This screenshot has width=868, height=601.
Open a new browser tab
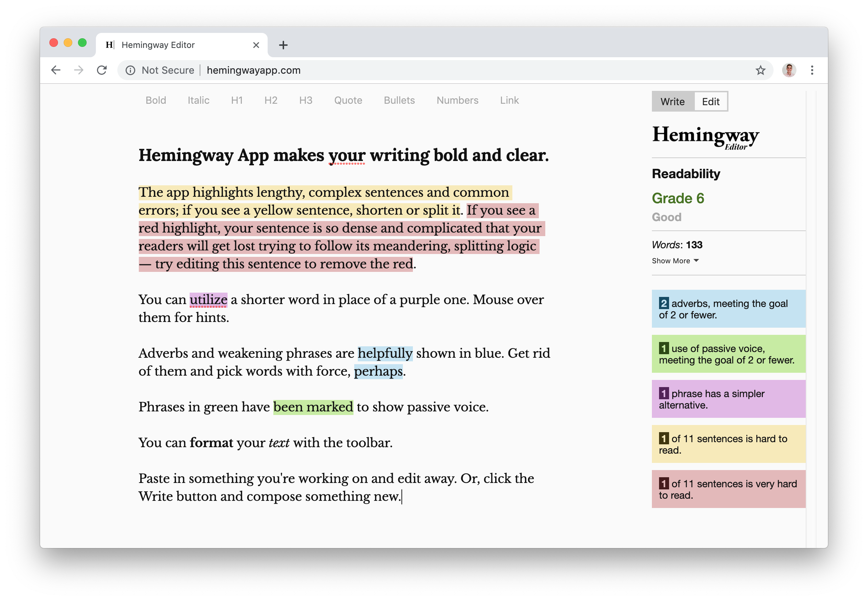coord(283,45)
